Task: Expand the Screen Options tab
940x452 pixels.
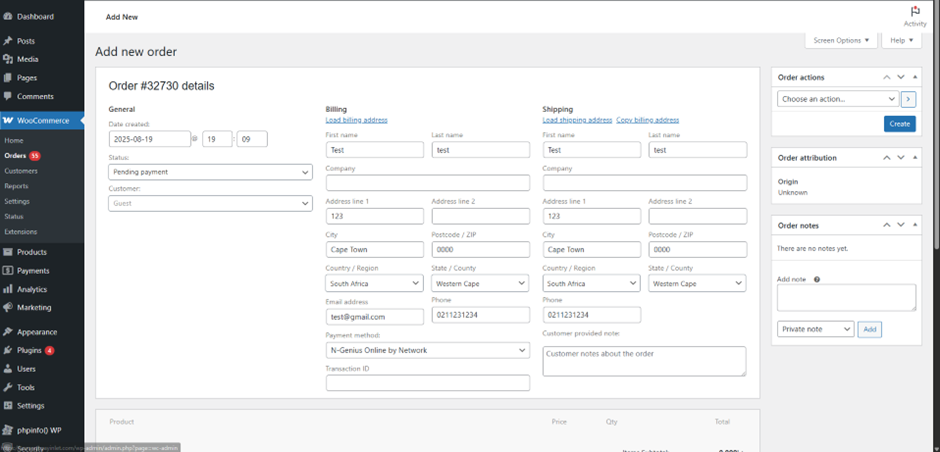Action: coord(841,40)
